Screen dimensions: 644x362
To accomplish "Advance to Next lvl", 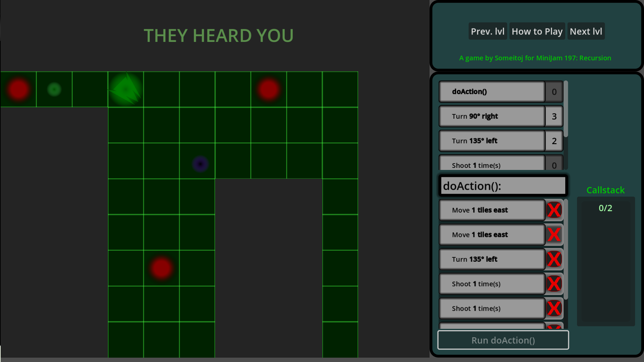I will (x=586, y=31).
